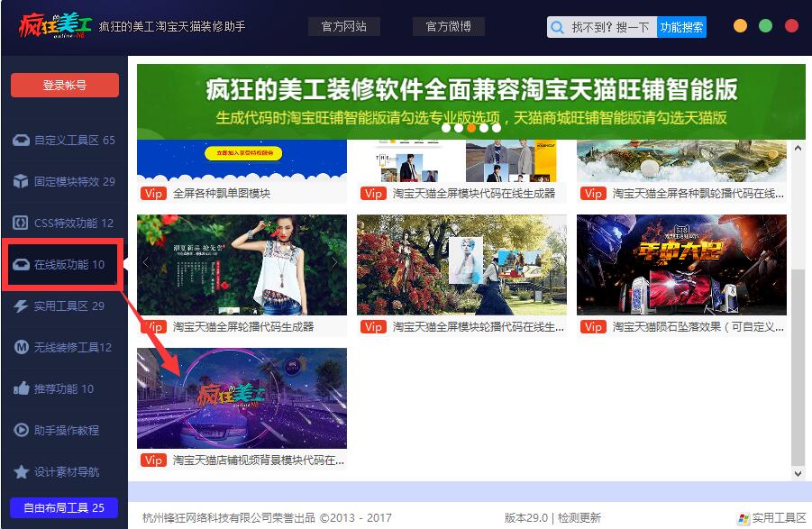Click 淘宝天猫全屏轮播代码生成器 title text
812x529 pixels.
[x=243, y=327]
